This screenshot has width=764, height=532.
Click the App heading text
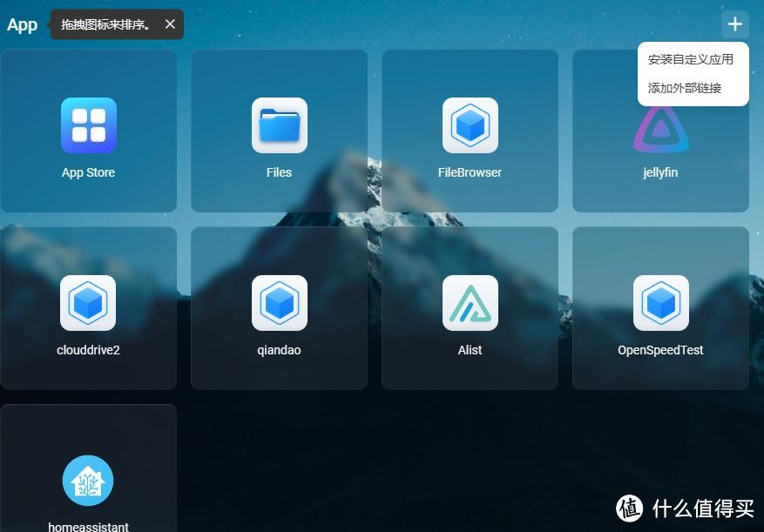pyautogui.click(x=22, y=24)
